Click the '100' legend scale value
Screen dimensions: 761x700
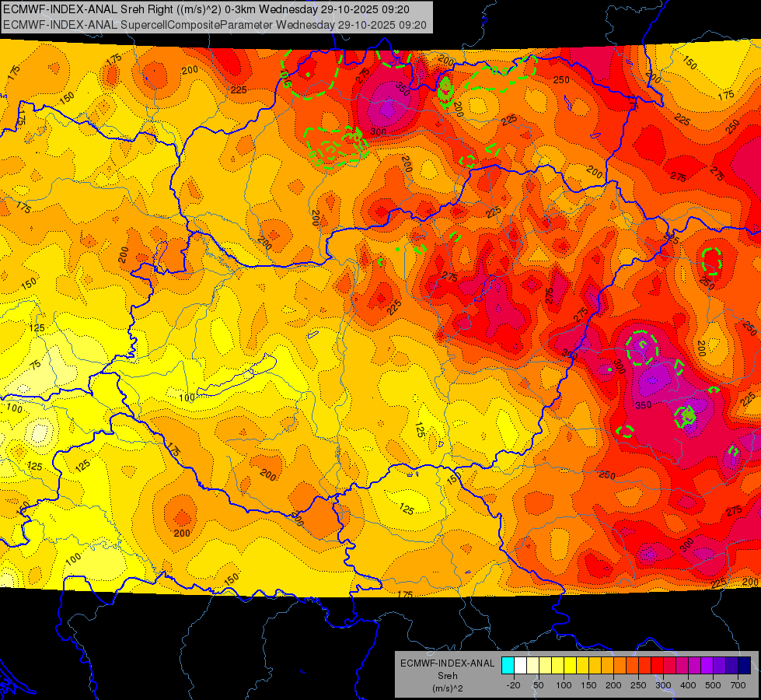pyautogui.click(x=564, y=685)
